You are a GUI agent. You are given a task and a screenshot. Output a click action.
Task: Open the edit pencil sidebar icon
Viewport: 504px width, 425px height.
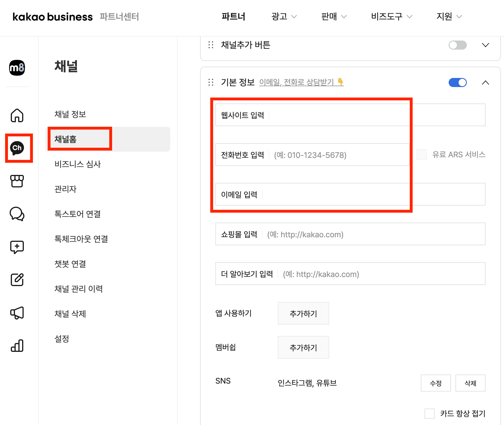pyautogui.click(x=17, y=280)
